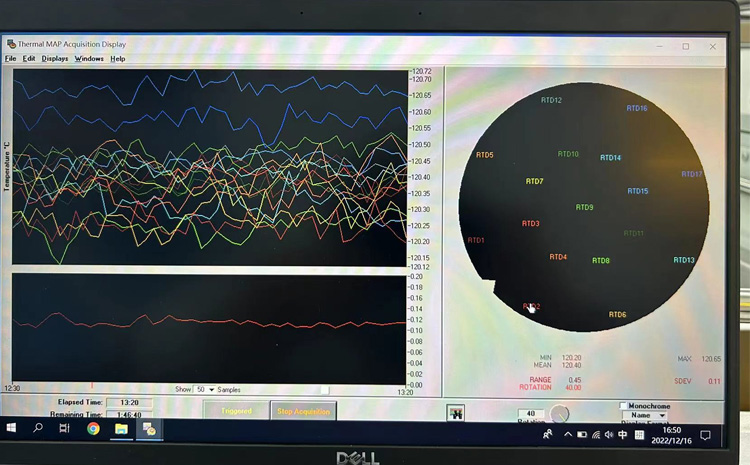
Task: Select sensor RTD13 on the wafer map
Action: click(684, 260)
